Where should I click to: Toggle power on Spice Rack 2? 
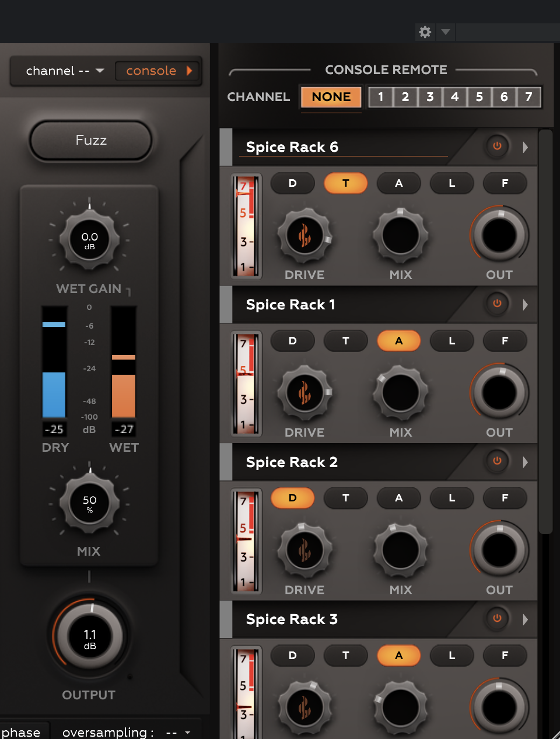point(497,461)
